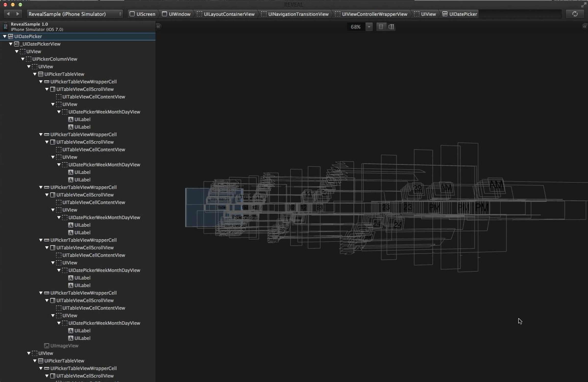Click the iPhone device icon beside RevealSample 1.0
The height and width of the screenshot is (382, 588).
[x=5, y=26]
